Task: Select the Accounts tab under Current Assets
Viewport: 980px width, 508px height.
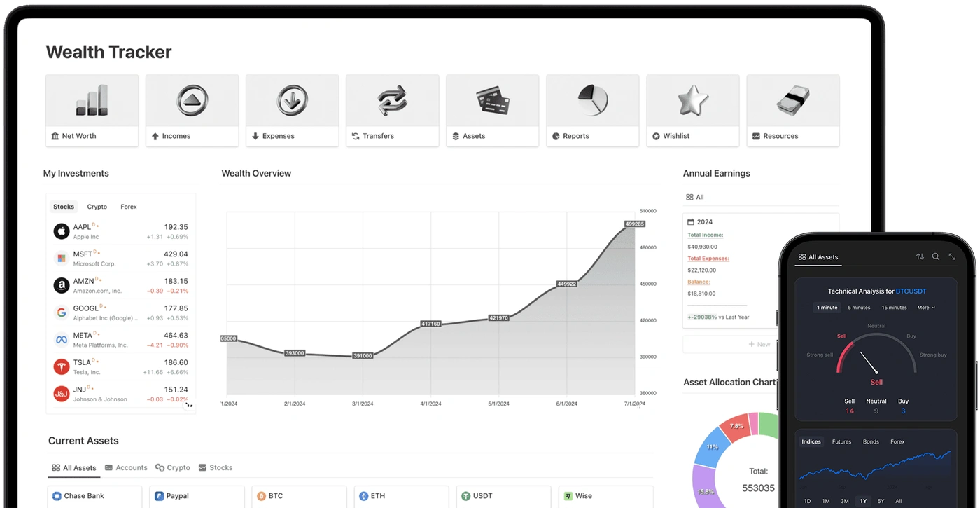Action: 126,467
